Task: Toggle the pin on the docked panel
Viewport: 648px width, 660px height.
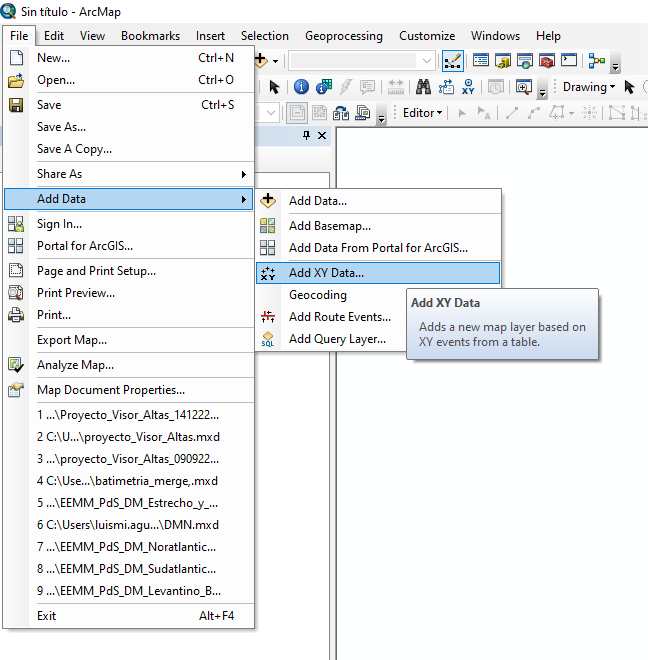Action: pos(307,135)
